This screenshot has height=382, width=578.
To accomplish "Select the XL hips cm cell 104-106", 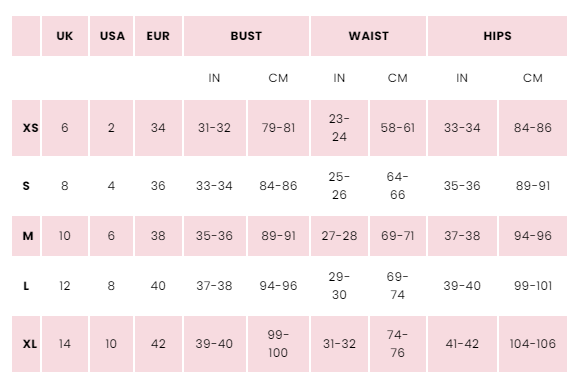I will click(533, 344).
